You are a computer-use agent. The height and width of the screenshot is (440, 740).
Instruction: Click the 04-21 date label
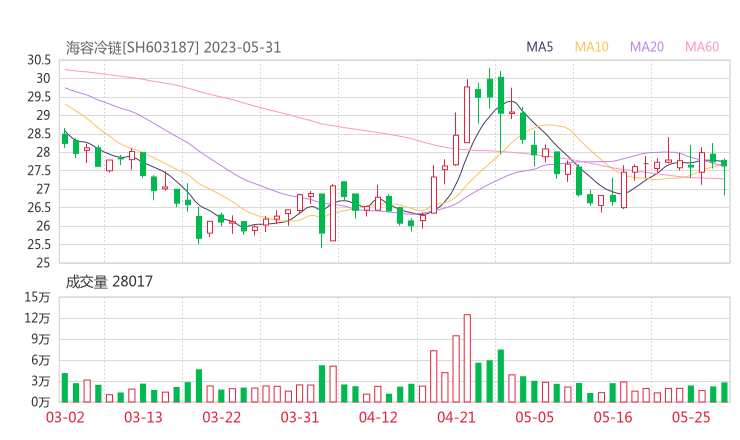pyautogui.click(x=457, y=417)
